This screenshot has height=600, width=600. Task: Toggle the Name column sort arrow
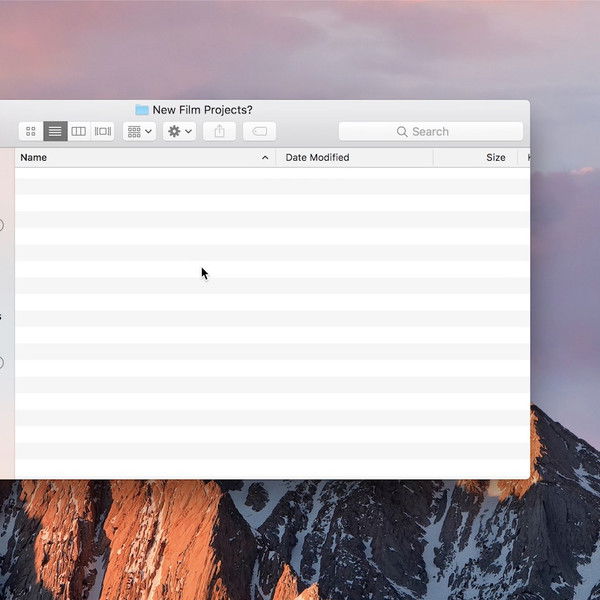coord(265,157)
